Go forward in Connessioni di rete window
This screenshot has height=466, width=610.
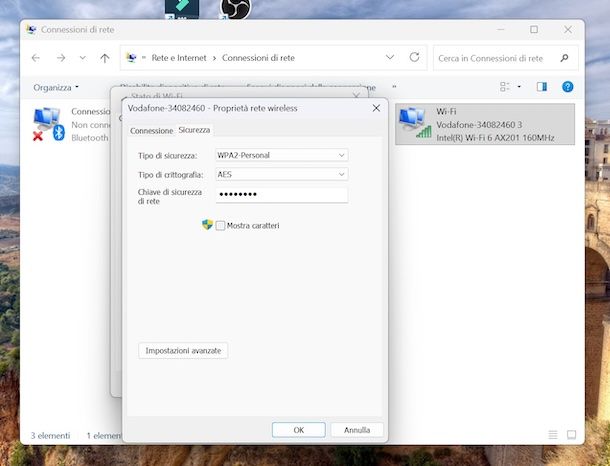point(61,58)
